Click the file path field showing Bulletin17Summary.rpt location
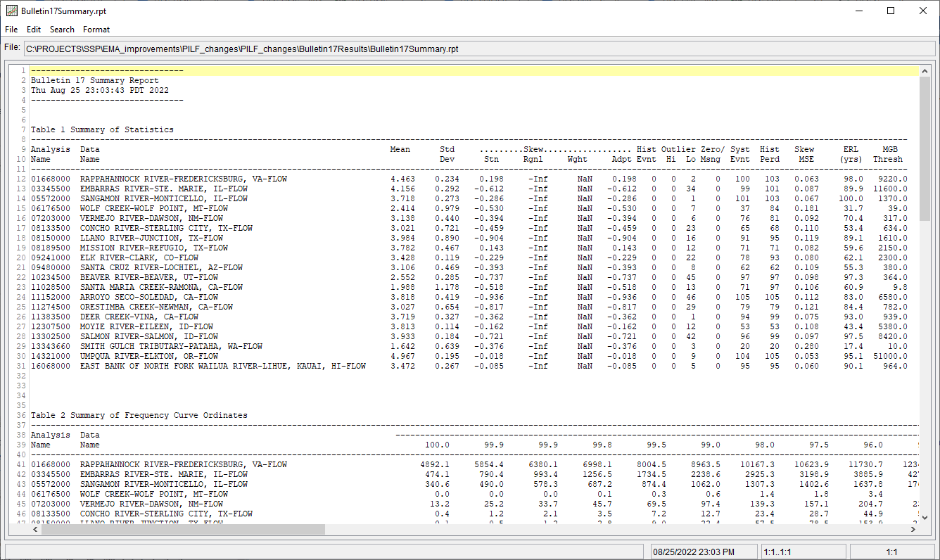Screen dimensions: 940x560 click(x=478, y=49)
